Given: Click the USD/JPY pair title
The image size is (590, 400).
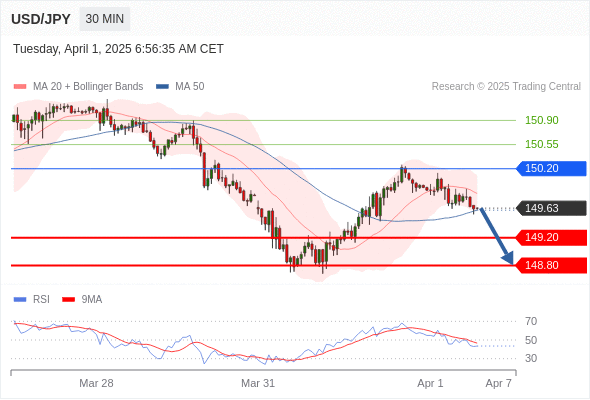Looking at the screenshot, I should point(41,19).
